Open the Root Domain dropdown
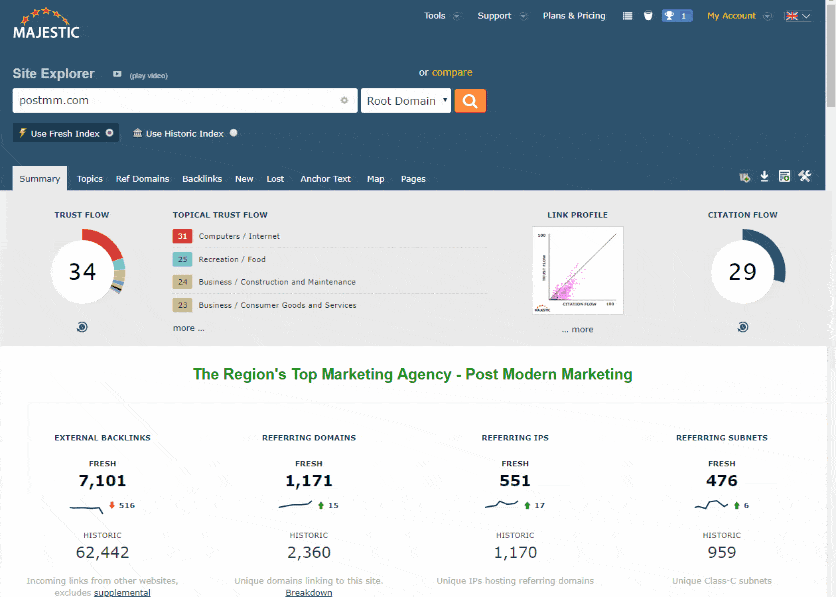Image resolution: width=836 pixels, height=597 pixels. point(406,101)
